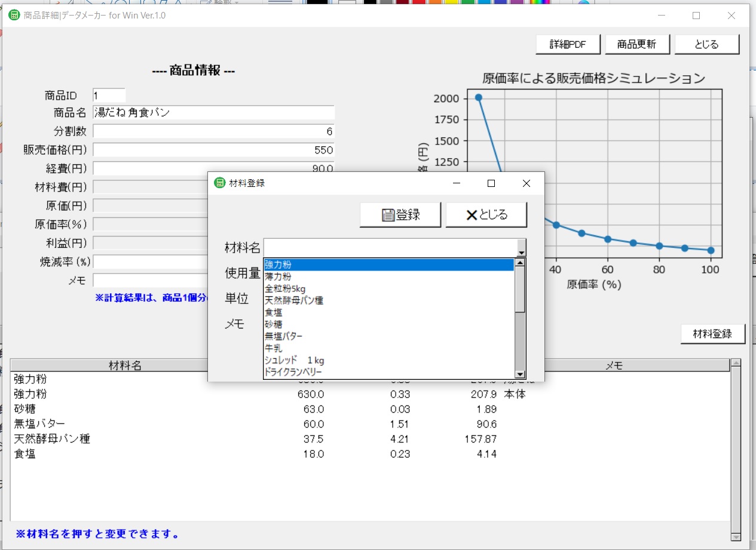
Task: Click the floppy-disk 登録 save button
Action: [x=400, y=215]
